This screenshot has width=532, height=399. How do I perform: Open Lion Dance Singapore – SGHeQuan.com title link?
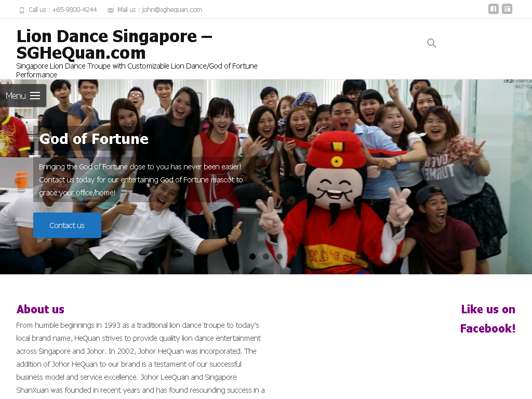tap(114, 45)
